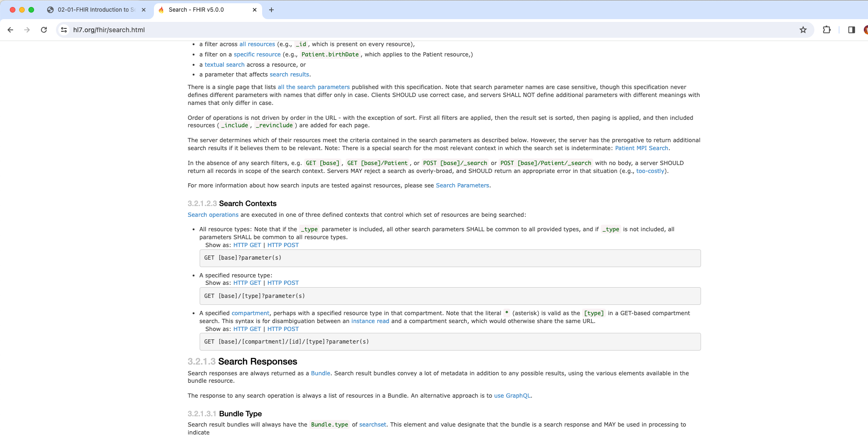This screenshot has height=441, width=868.
Task: Click the 3.2.1.3.1 Bundle Type heading
Action: [x=225, y=414]
